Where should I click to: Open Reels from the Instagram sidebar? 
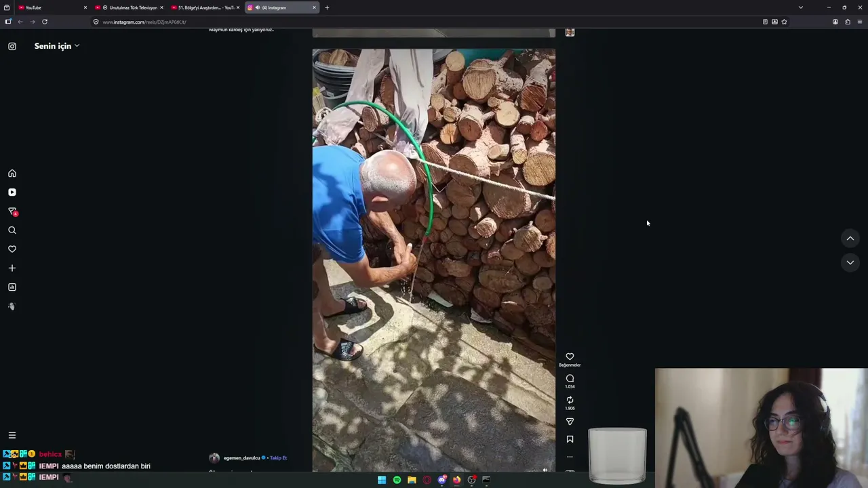[12, 192]
